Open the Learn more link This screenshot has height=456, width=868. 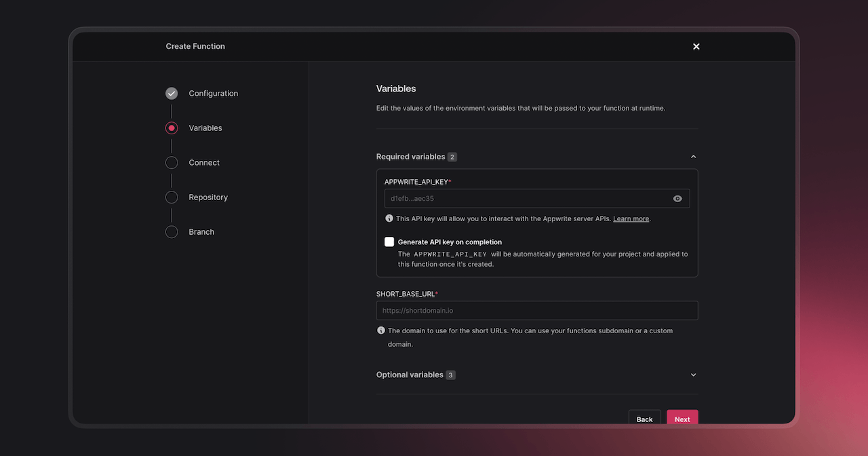coord(631,219)
